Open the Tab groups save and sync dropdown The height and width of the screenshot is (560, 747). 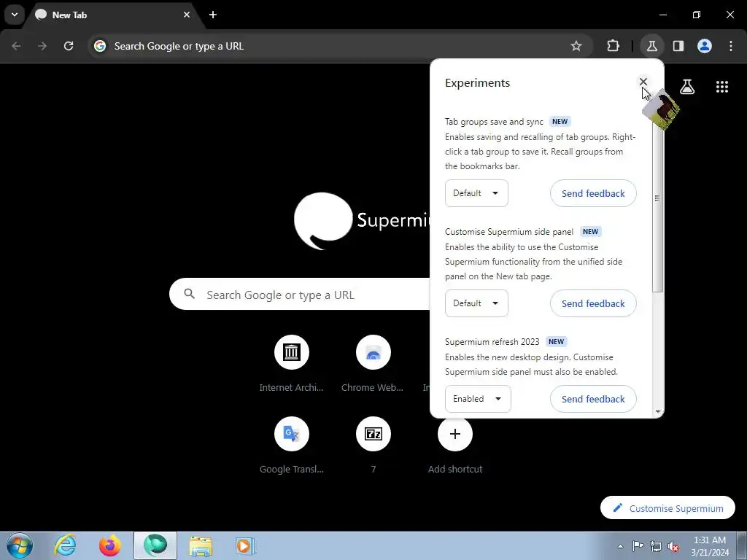pos(476,193)
